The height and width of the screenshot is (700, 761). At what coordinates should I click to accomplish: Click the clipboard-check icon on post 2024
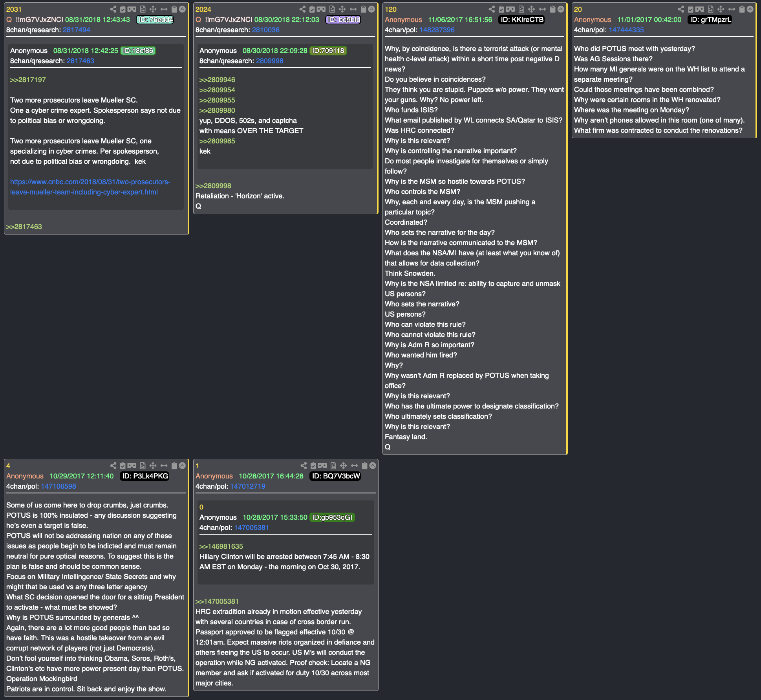click(x=312, y=9)
